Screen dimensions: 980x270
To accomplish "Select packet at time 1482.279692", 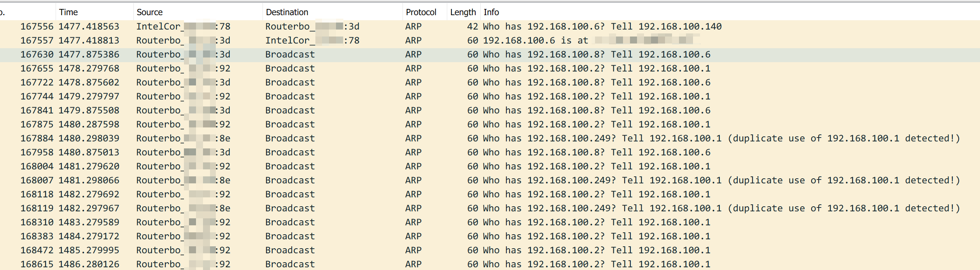I will (x=89, y=194).
